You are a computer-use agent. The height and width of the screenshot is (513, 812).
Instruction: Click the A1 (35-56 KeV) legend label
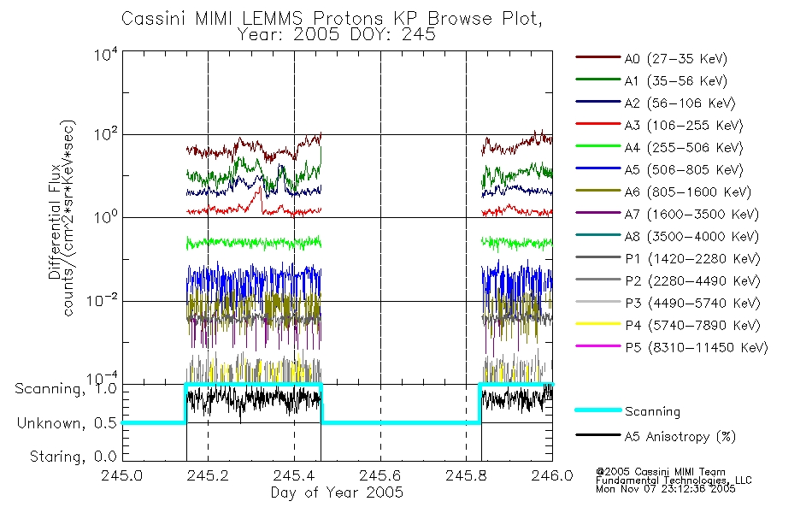tap(676, 81)
